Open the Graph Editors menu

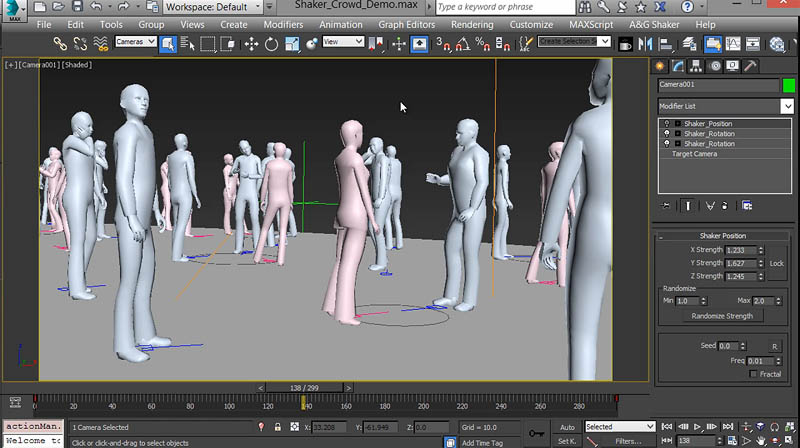(406, 24)
